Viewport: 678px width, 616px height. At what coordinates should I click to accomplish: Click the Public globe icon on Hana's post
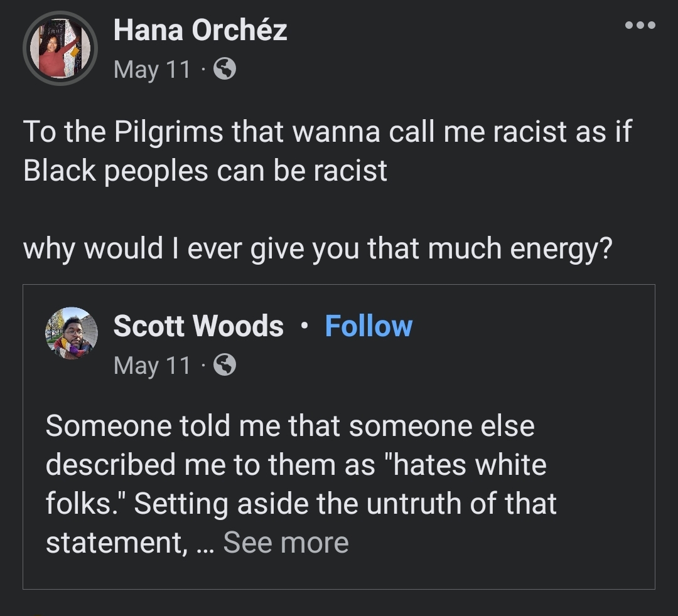[x=225, y=69]
